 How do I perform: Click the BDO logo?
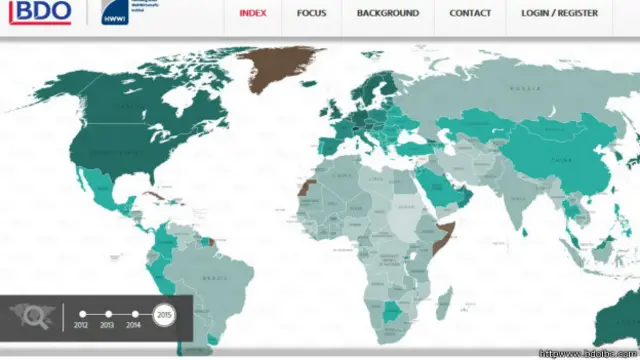(40, 12)
